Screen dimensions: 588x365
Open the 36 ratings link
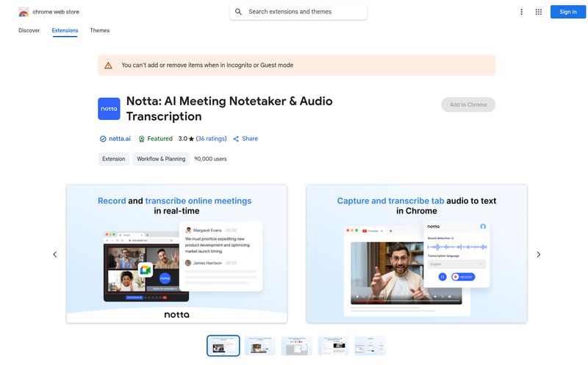point(211,138)
